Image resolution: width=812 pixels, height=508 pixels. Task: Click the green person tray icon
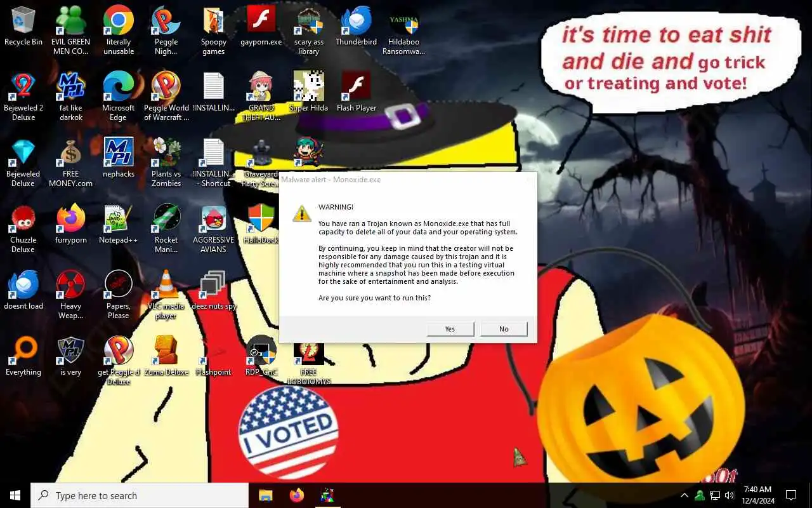pos(700,495)
